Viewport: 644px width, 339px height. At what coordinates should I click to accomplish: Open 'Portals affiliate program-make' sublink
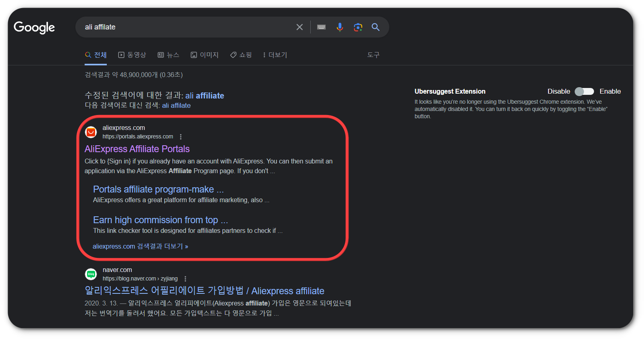(158, 189)
